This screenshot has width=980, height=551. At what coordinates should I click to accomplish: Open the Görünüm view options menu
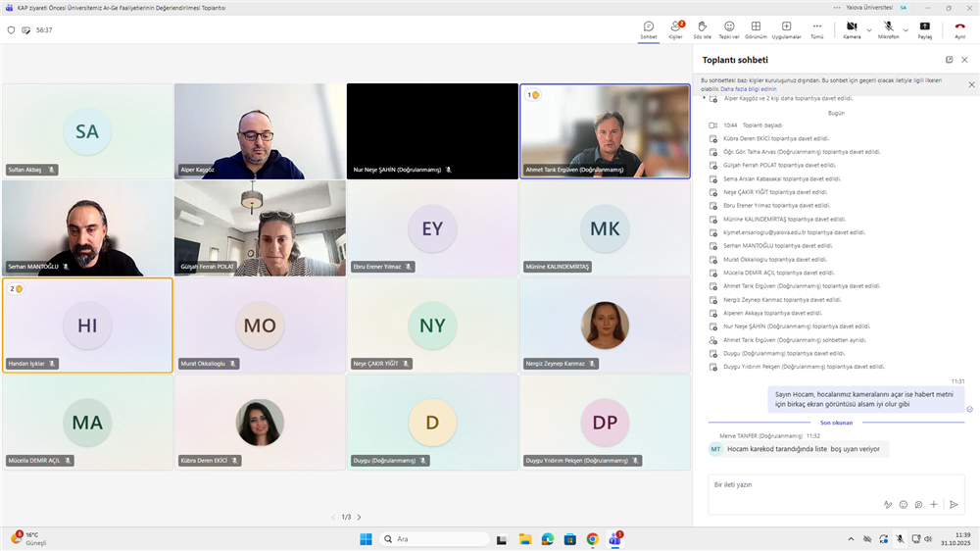click(756, 28)
